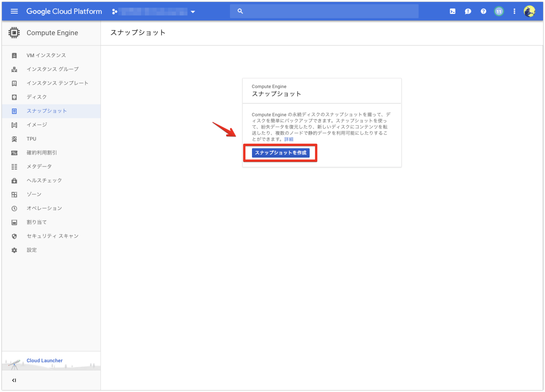
Task: Click the オペレーション clock icon
Action: 14,209
